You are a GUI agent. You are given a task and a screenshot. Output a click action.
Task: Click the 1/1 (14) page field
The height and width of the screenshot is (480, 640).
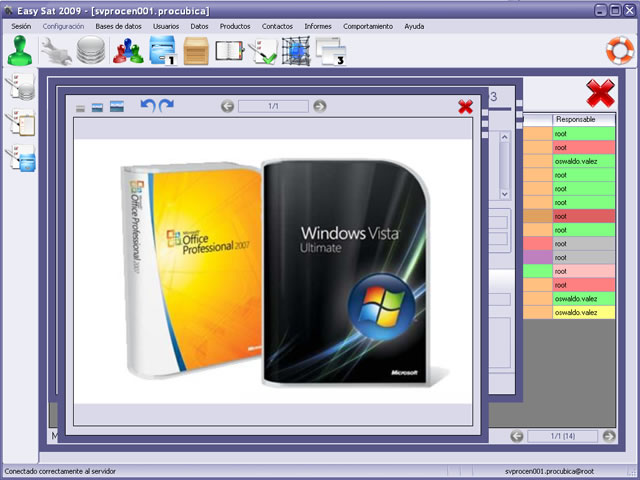[x=562, y=436]
